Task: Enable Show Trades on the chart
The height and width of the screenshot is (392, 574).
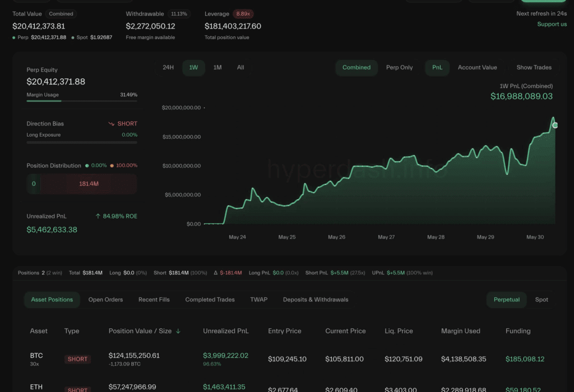Action: (x=534, y=68)
